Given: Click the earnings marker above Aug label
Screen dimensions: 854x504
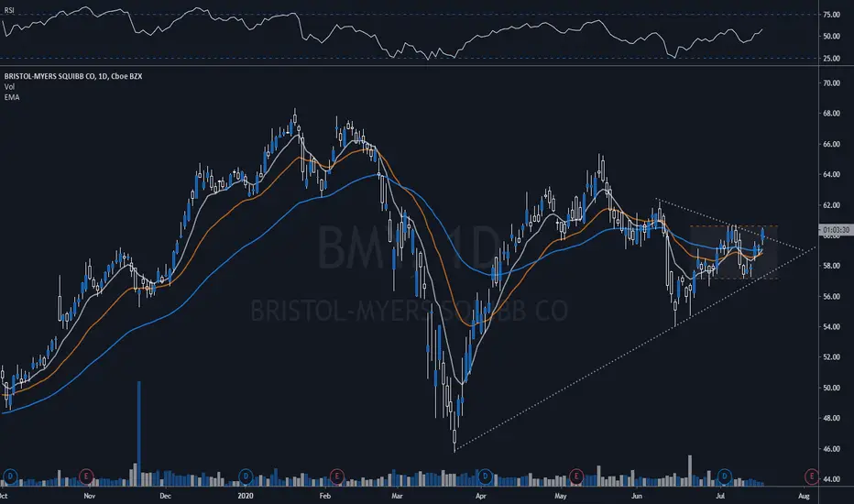Looking at the screenshot, I should coord(812,477).
